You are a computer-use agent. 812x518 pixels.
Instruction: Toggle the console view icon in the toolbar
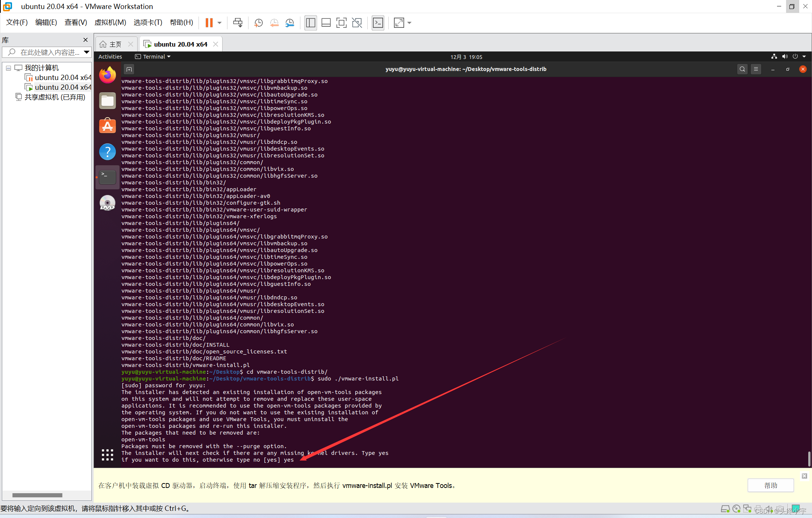coord(378,23)
